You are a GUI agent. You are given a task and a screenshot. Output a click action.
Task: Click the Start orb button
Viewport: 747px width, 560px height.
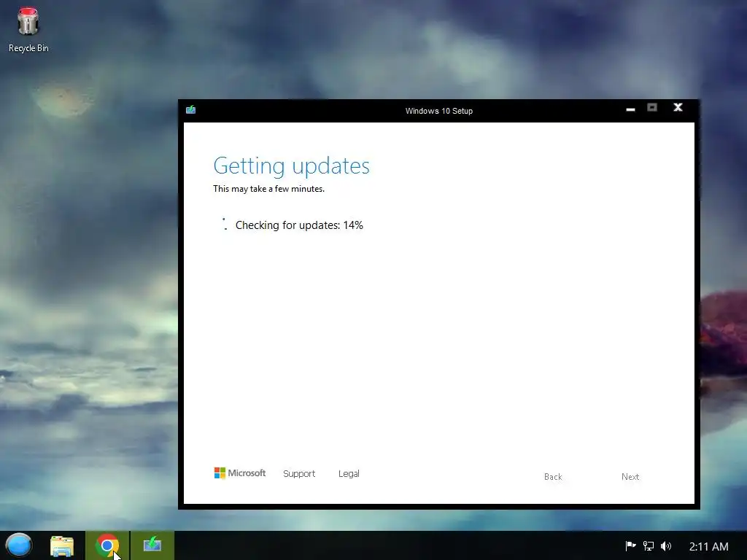[18, 545]
